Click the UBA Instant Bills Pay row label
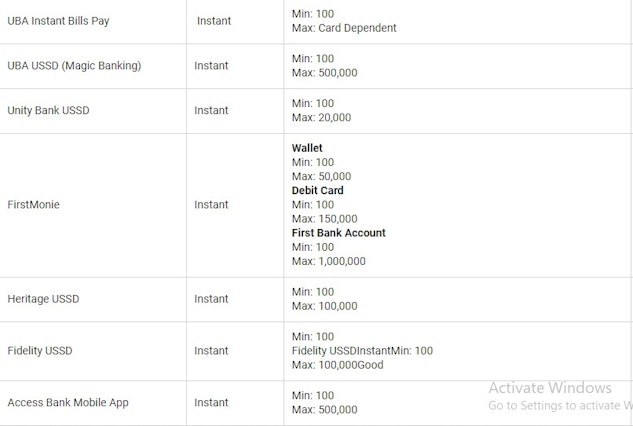The image size is (633, 426). tap(58, 21)
